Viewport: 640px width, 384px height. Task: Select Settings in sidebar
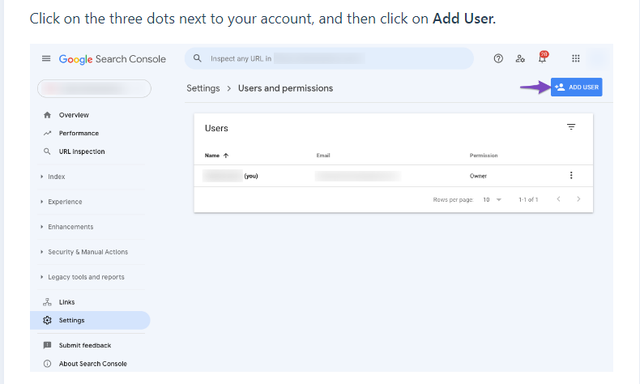(x=90, y=320)
